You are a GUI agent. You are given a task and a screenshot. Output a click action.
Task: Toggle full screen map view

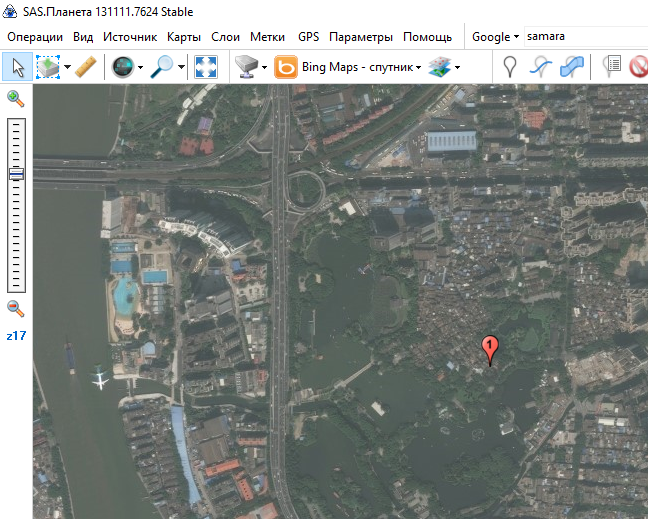[x=206, y=67]
